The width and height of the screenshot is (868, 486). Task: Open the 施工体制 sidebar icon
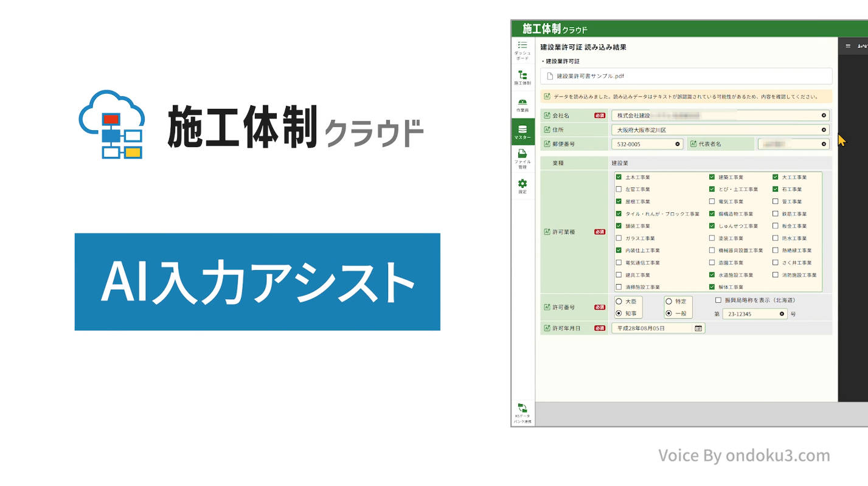pos(523,77)
